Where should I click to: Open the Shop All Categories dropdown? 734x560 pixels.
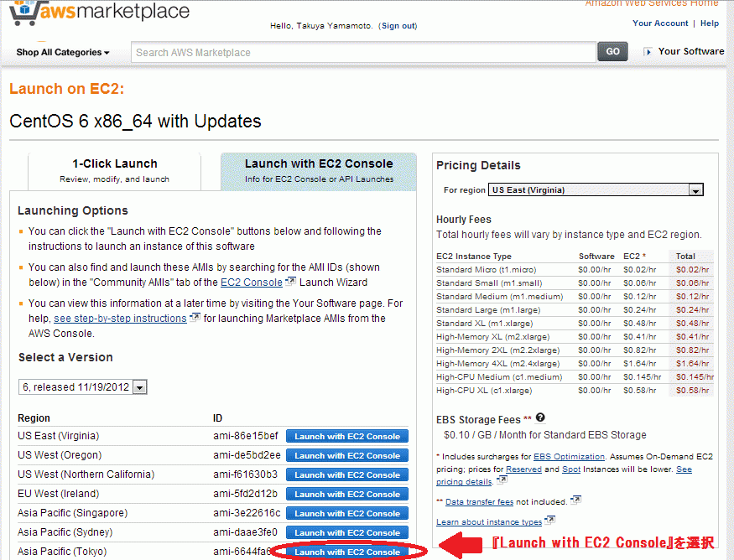pyautogui.click(x=63, y=53)
